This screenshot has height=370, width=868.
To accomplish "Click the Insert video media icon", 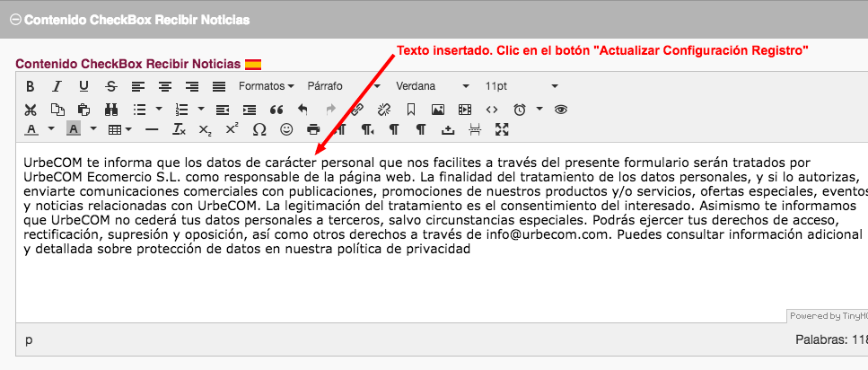I will [x=465, y=110].
